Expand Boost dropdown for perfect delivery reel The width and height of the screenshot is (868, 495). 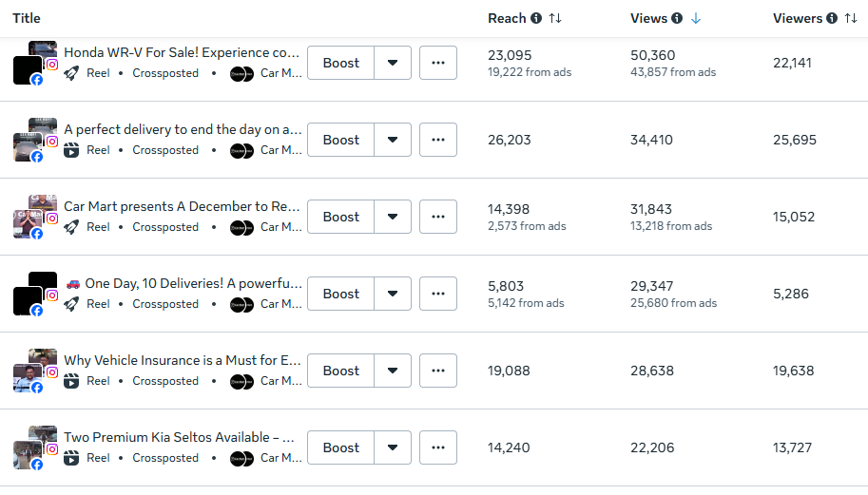point(393,140)
